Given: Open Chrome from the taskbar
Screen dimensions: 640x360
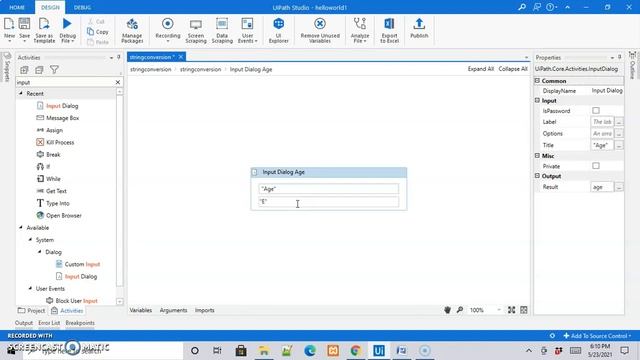Looking at the screenshot, I should tap(356, 351).
